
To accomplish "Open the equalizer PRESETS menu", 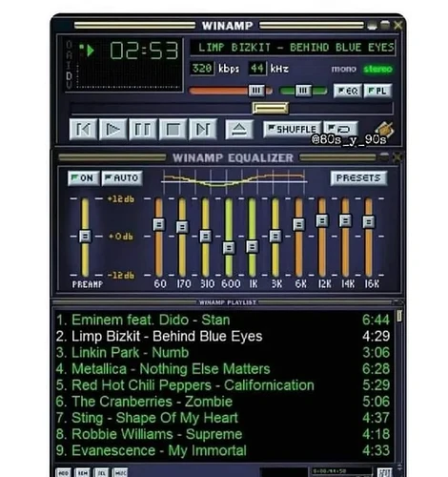I will click(358, 177).
